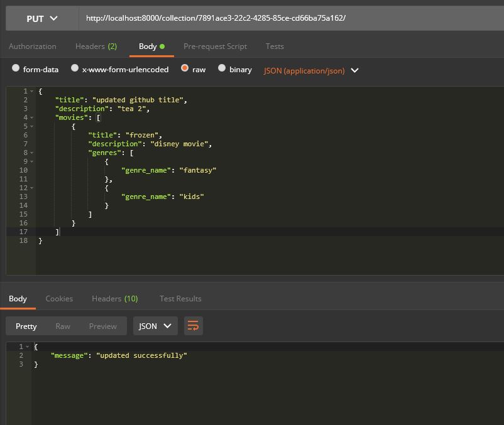Open the response Cookies tab

coord(59,299)
